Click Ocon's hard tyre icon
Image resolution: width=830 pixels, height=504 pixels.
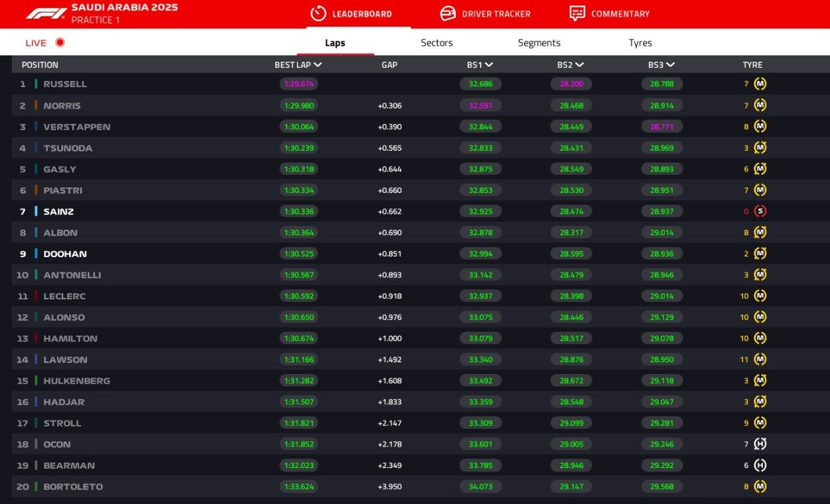(760, 444)
